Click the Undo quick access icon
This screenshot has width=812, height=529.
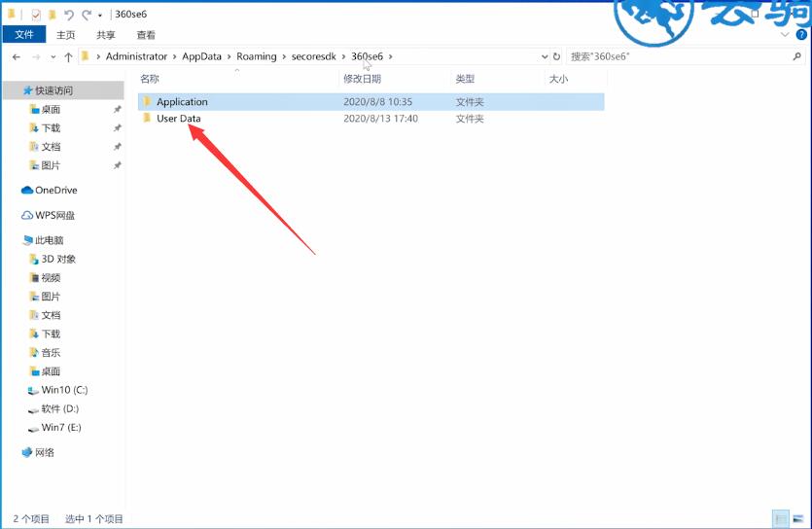point(69,15)
